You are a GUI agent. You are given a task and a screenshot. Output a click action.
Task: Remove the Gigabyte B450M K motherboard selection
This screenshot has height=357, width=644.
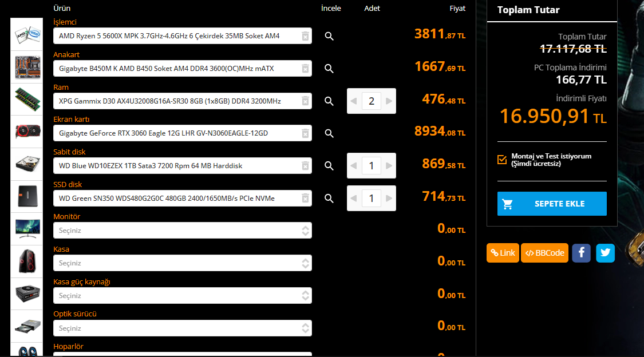(305, 69)
